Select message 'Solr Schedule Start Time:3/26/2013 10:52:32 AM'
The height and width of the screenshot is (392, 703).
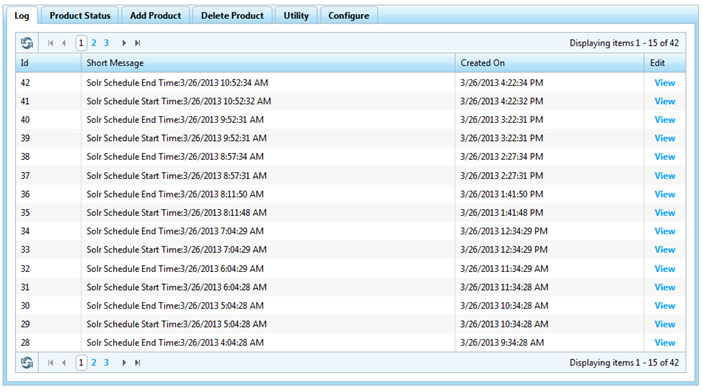(x=179, y=101)
